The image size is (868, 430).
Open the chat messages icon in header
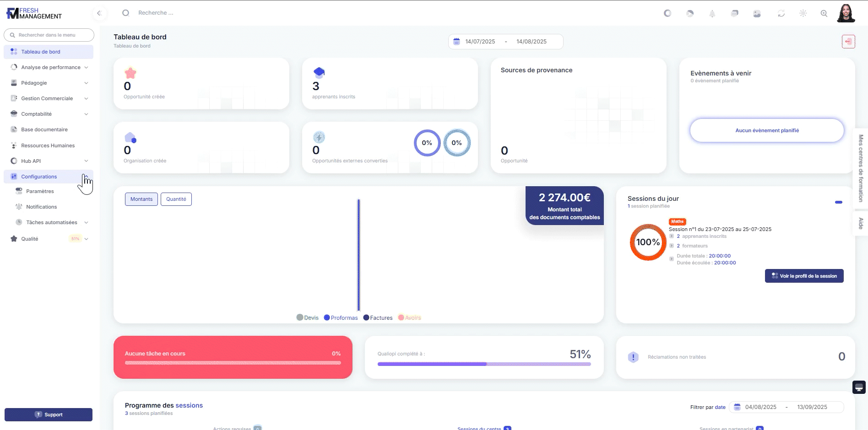(x=734, y=14)
